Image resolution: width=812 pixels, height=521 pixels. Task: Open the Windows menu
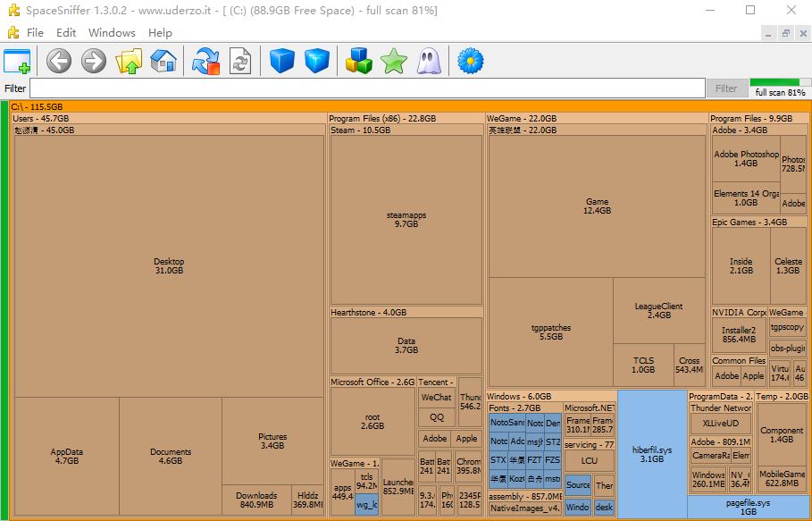[x=112, y=33]
